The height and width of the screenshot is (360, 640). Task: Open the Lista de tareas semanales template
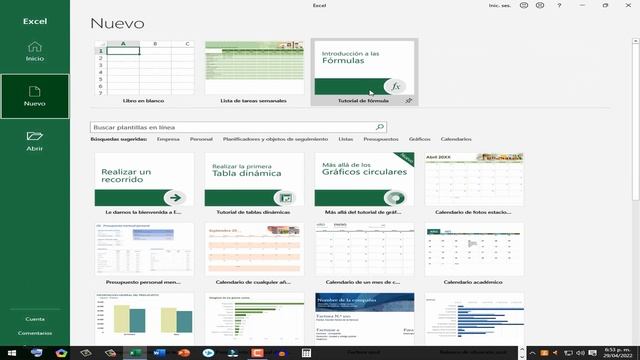pyautogui.click(x=254, y=72)
